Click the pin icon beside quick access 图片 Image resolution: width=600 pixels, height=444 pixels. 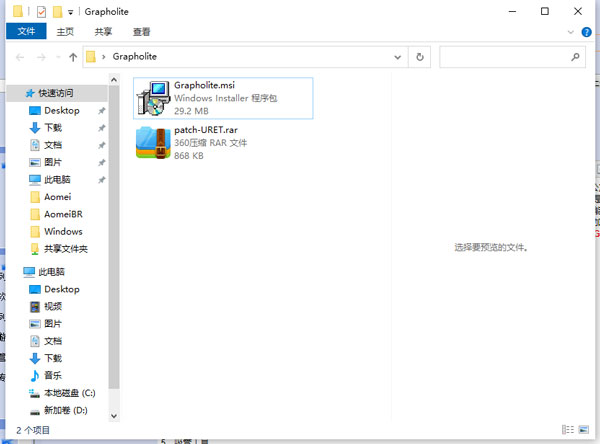[101, 163]
